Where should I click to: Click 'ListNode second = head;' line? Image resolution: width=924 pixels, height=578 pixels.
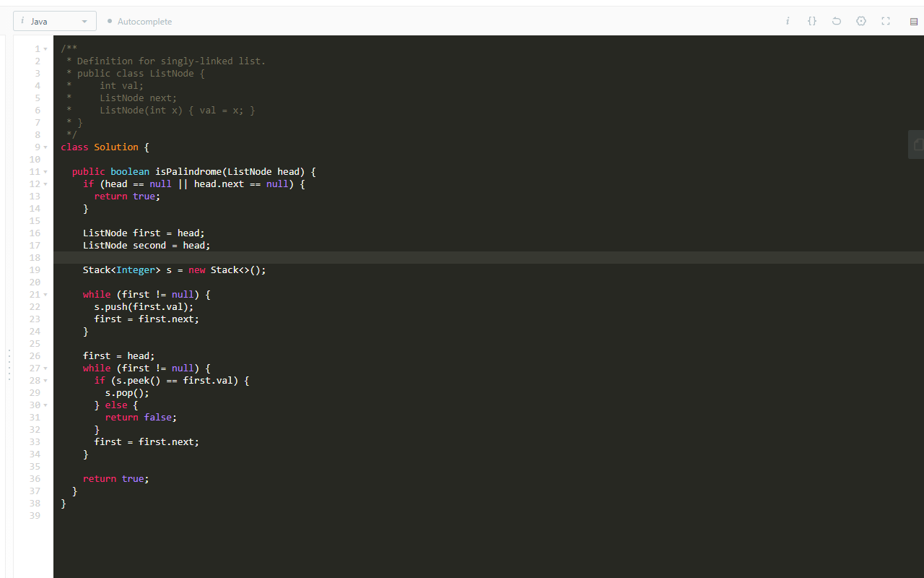[147, 245]
